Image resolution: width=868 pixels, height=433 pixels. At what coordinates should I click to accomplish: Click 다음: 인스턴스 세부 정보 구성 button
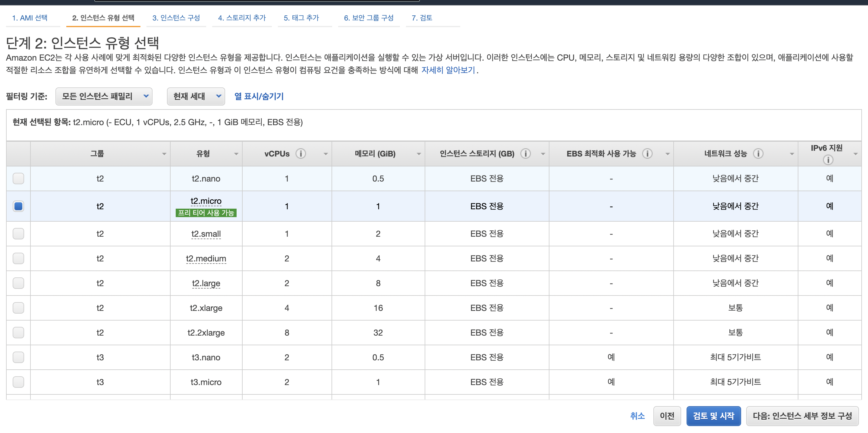[x=802, y=416]
